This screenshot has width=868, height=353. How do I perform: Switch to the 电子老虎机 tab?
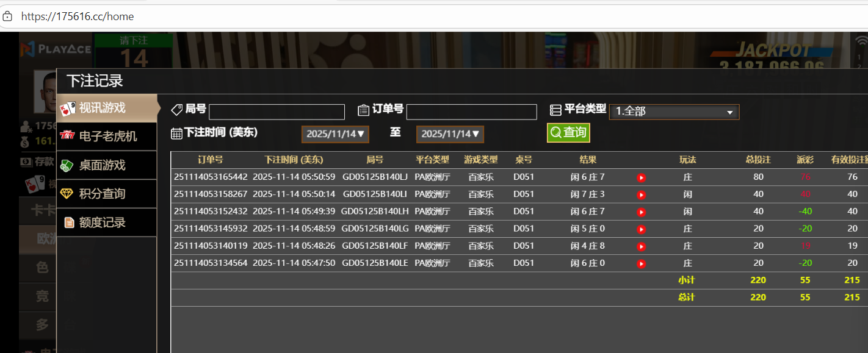pyautogui.click(x=107, y=136)
